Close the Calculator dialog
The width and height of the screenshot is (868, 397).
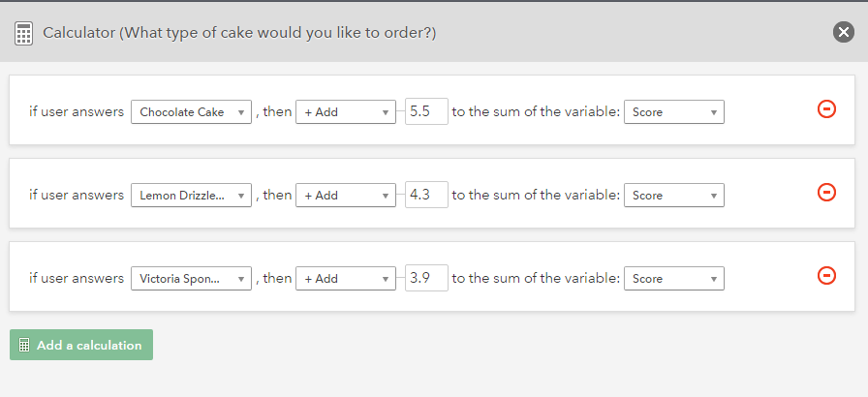pyautogui.click(x=843, y=32)
